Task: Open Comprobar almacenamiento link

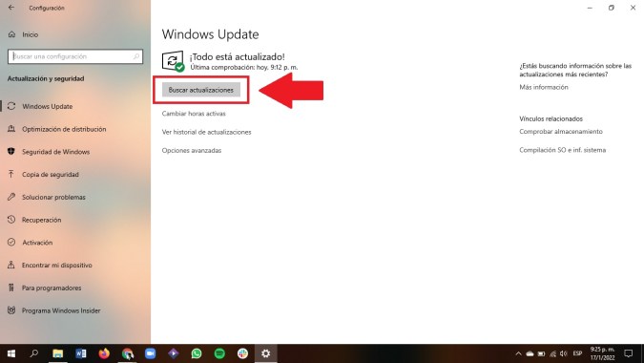Action: [561, 132]
